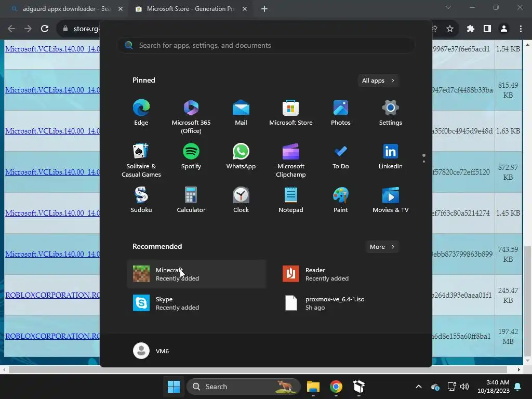Click Chrome address bar store.rg
This screenshot has width=532, height=399.
coord(86,29)
